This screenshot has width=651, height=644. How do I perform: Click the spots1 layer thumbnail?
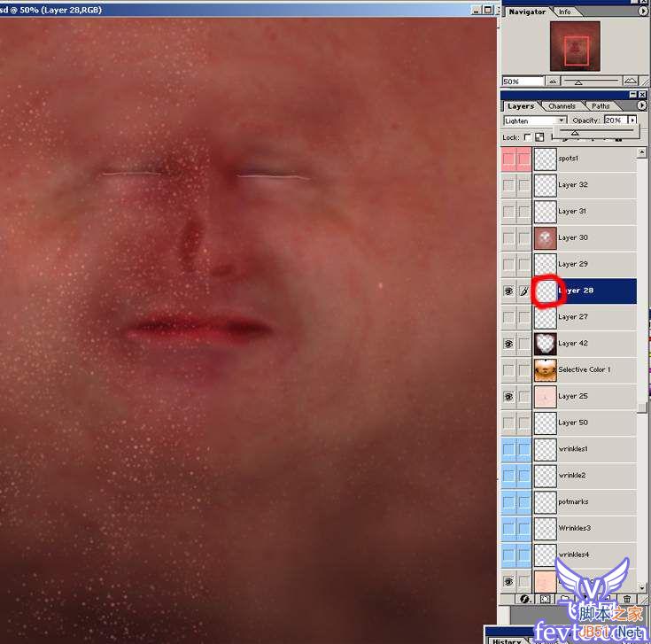(x=545, y=159)
